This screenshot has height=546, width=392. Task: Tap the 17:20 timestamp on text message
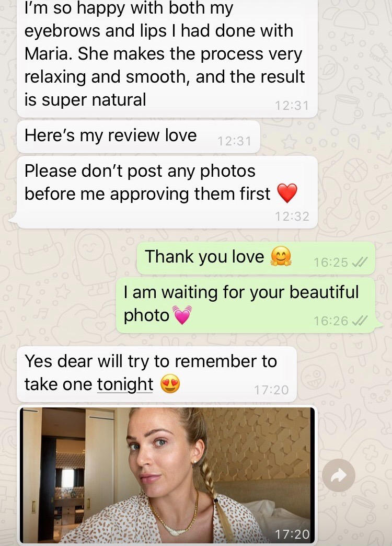click(x=271, y=390)
